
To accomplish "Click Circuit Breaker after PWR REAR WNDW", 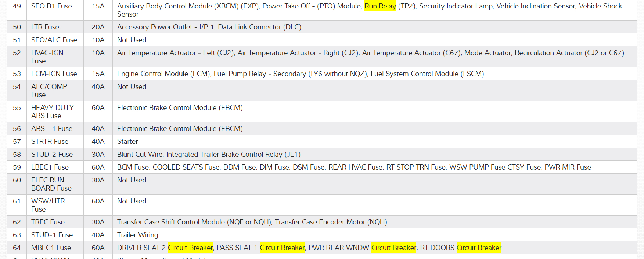I will tap(393, 248).
